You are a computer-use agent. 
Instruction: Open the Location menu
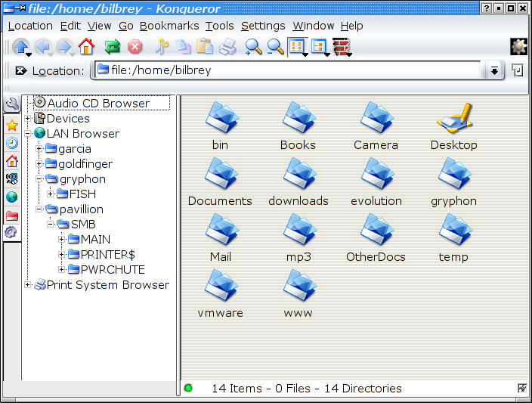[30, 26]
